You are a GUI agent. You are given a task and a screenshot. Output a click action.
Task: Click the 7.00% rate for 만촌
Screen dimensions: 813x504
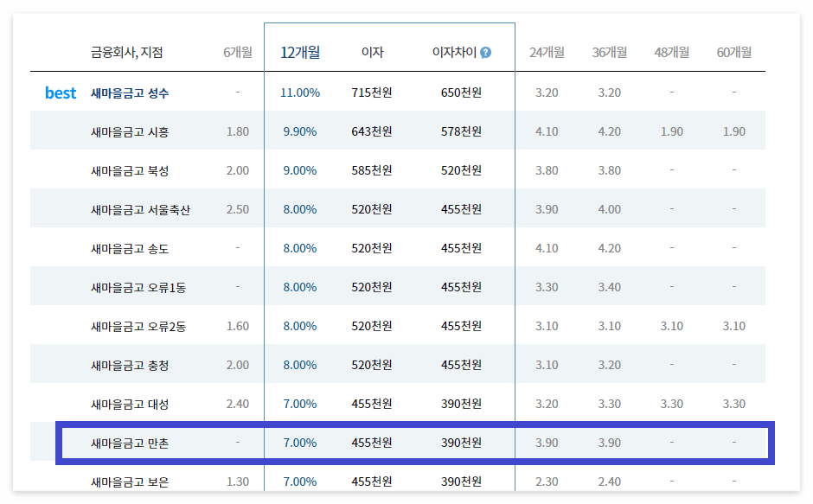tap(300, 443)
